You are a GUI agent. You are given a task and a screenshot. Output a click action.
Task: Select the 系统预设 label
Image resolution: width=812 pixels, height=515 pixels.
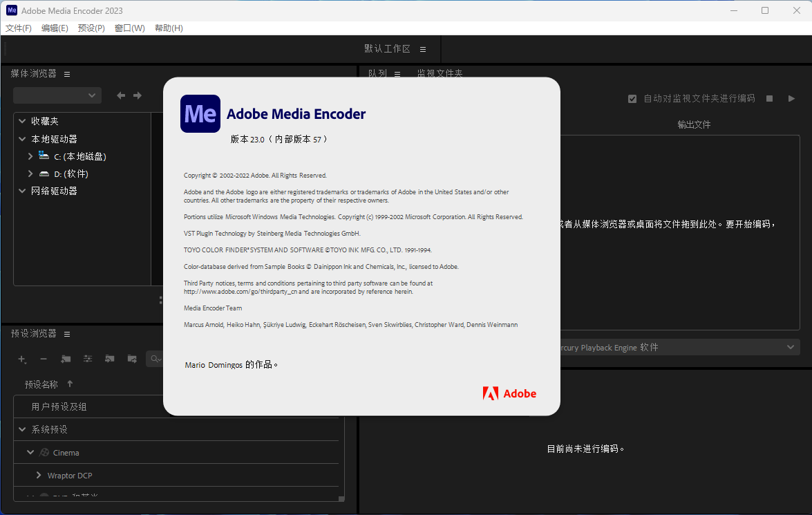click(x=50, y=429)
